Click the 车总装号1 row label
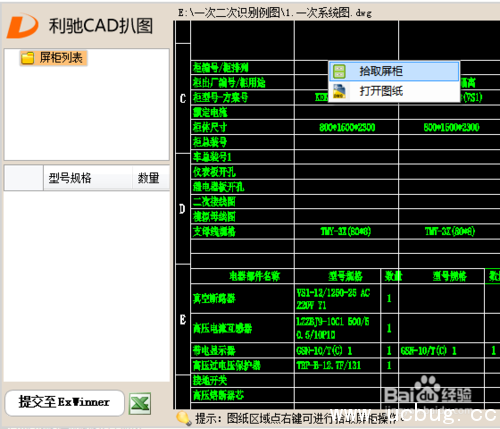Image resolution: width=500 pixels, height=429 pixels. [212, 157]
